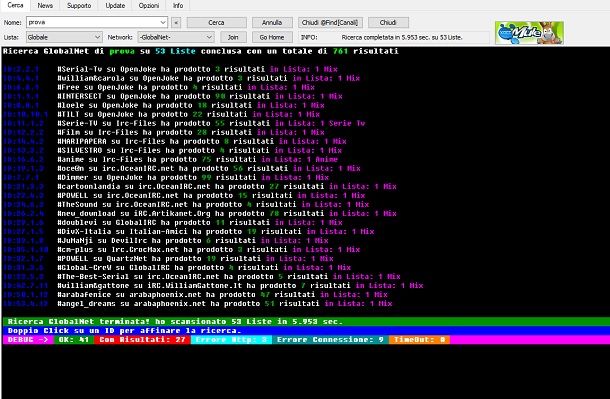Click the eMule donkey logo banner
The height and width of the screenshot is (399, 610).
(x=529, y=33)
